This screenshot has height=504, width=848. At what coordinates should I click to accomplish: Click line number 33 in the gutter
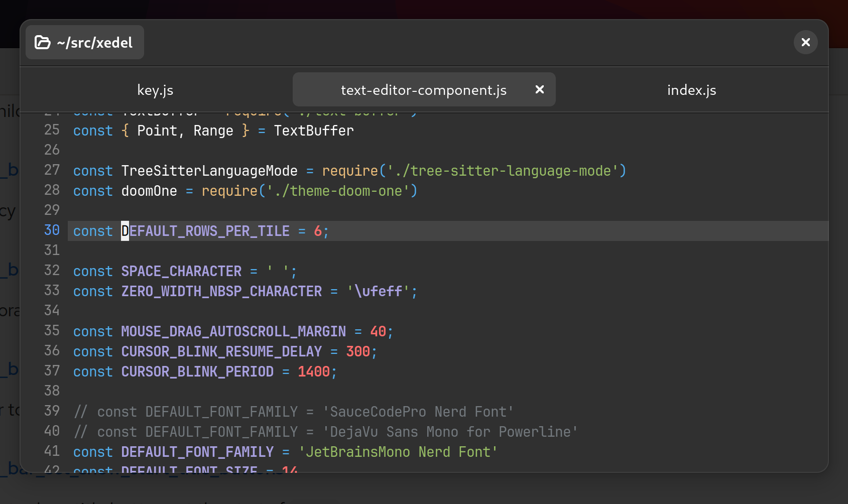(52, 290)
